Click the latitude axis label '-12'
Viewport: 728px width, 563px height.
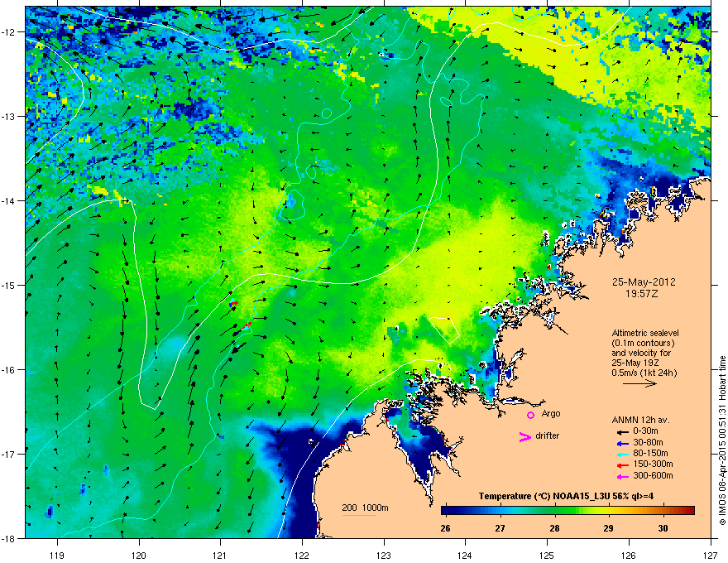click(x=9, y=32)
